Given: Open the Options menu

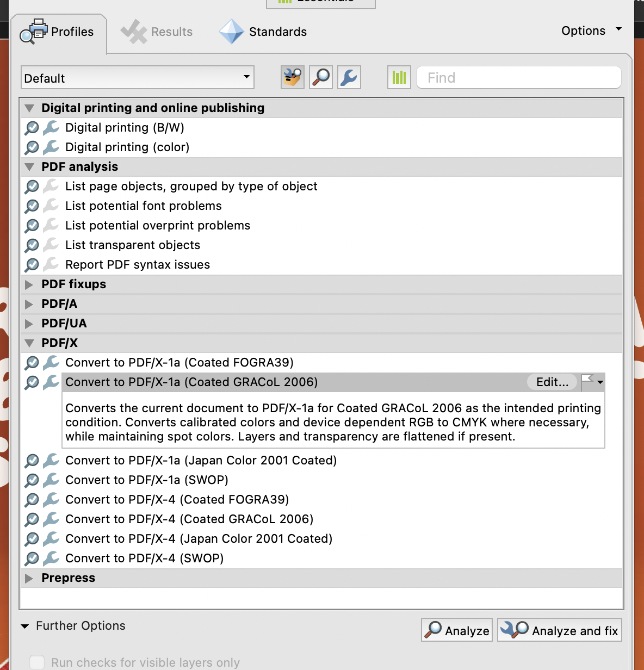Looking at the screenshot, I should coord(591,30).
